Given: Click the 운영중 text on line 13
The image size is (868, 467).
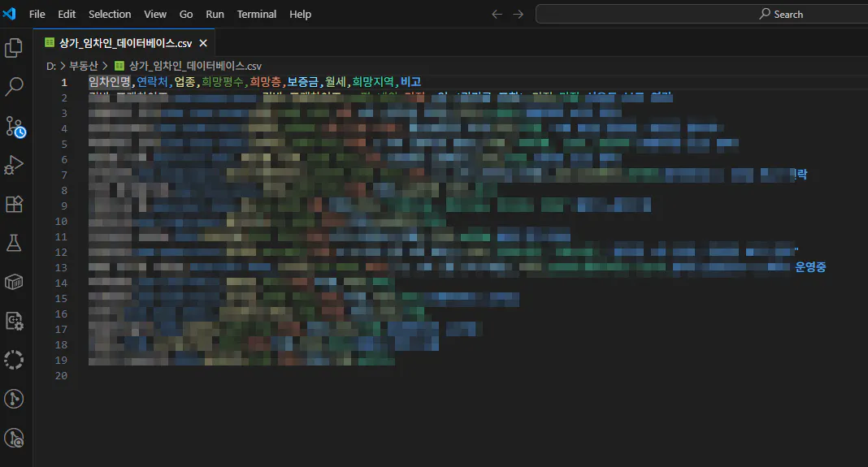Looking at the screenshot, I should 810,267.
